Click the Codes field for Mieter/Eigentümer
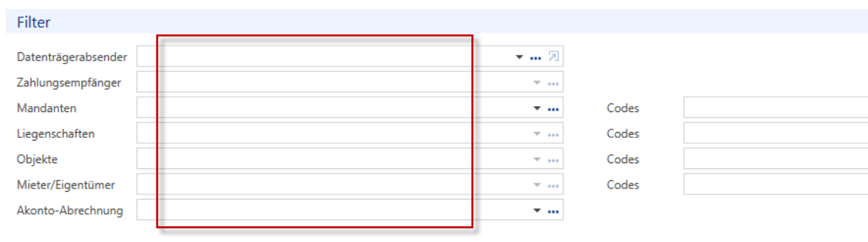The width and height of the screenshot is (868, 242). click(x=776, y=184)
